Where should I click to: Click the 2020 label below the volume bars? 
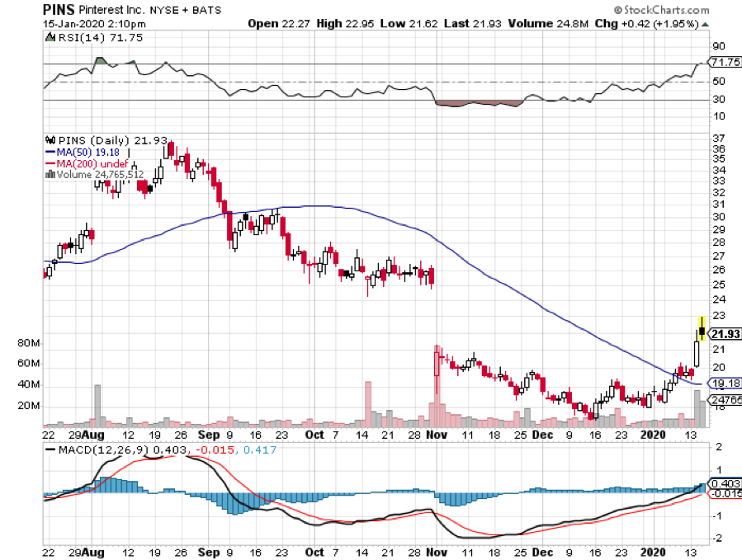pyautogui.click(x=653, y=435)
